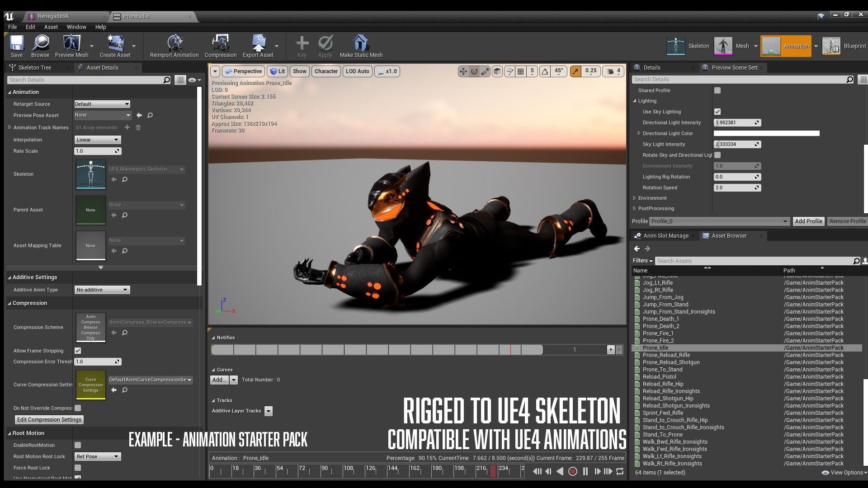Open the Additive Anim Type dropdown
This screenshot has height=488, width=868.
click(102, 290)
